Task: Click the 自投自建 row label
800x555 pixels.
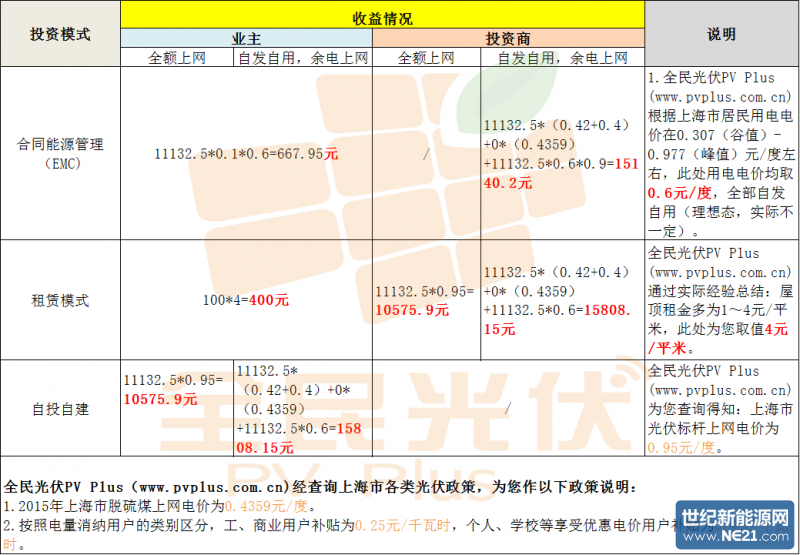Action: 60,409
